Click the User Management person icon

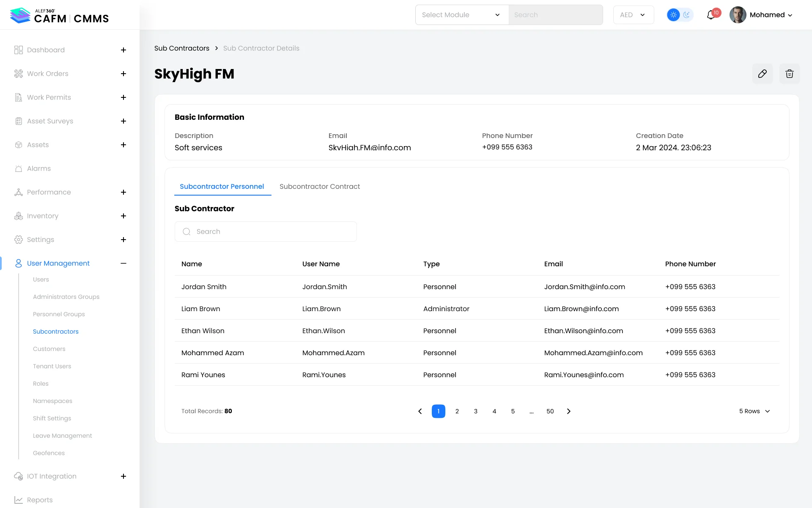click(x=18, y=263)
